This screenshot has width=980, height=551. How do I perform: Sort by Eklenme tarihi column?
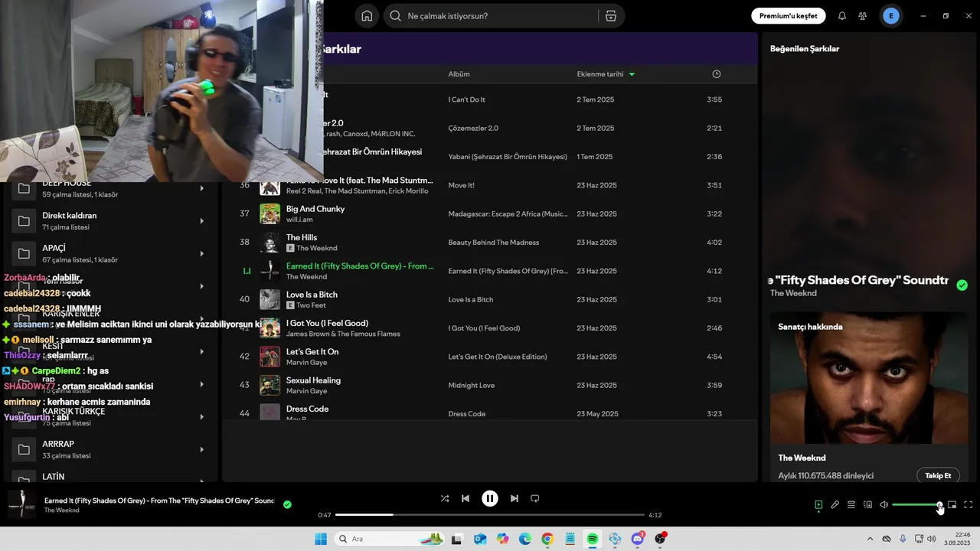coord(606,74)
